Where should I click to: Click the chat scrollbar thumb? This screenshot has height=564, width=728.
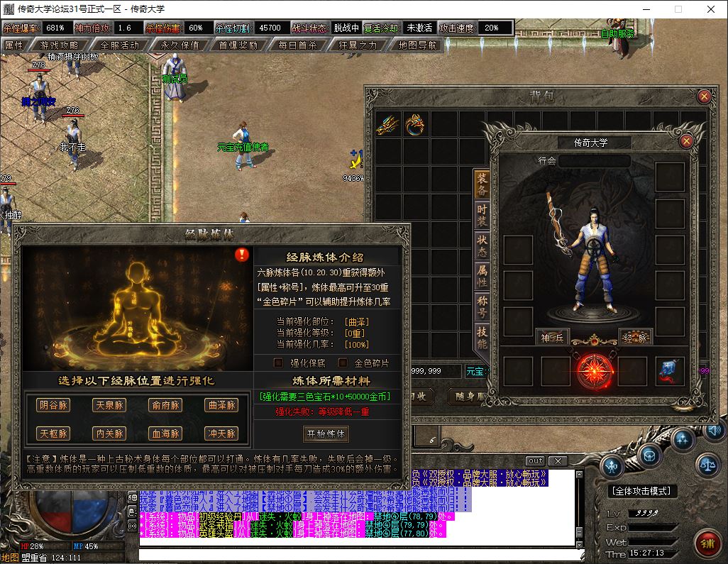click(x=579, y=532)
